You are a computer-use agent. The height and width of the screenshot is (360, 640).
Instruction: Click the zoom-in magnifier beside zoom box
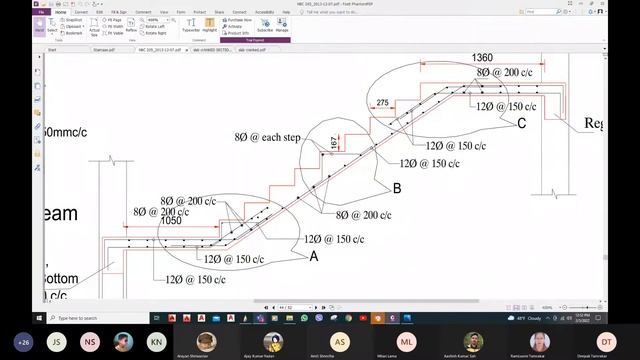174,20
